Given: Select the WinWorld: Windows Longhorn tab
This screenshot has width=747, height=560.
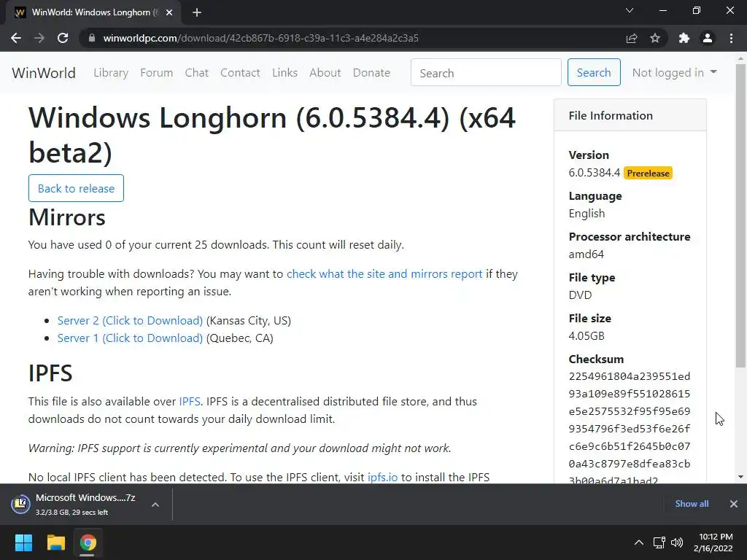Looking at the screenshot, I should (94, 12).
